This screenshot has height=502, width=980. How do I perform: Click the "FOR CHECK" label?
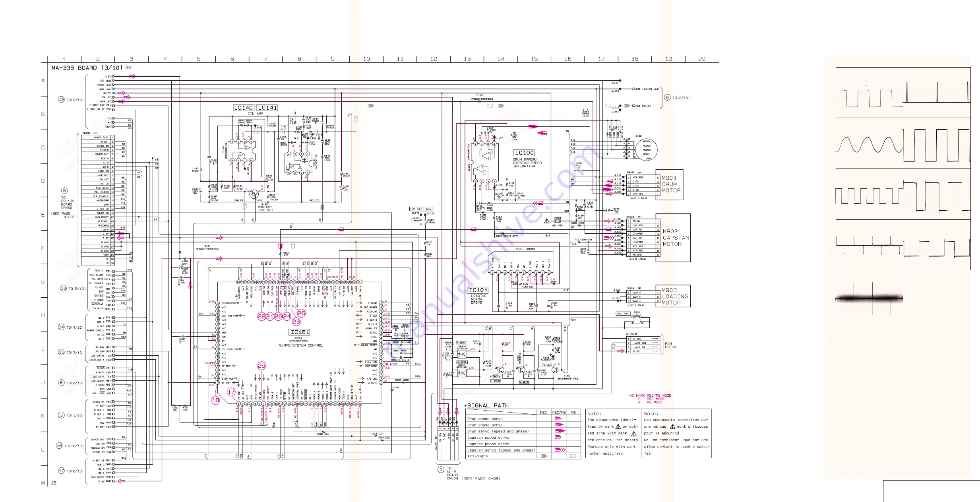coord(670,345)
